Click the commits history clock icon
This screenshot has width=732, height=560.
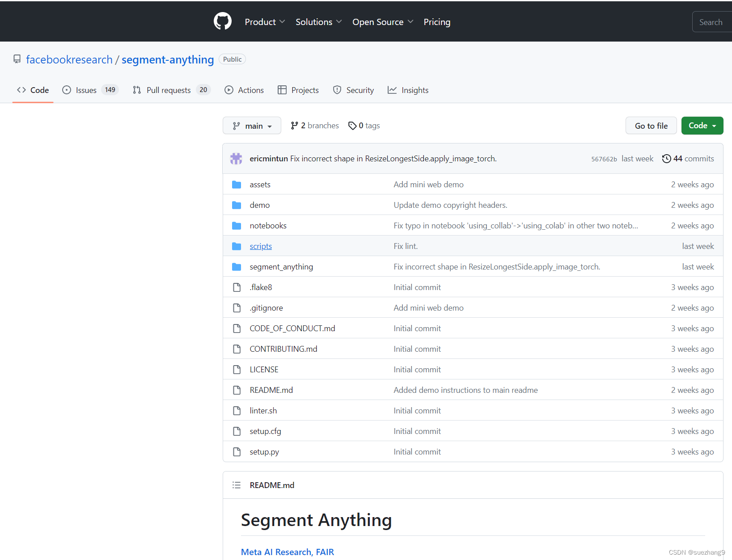666,159
